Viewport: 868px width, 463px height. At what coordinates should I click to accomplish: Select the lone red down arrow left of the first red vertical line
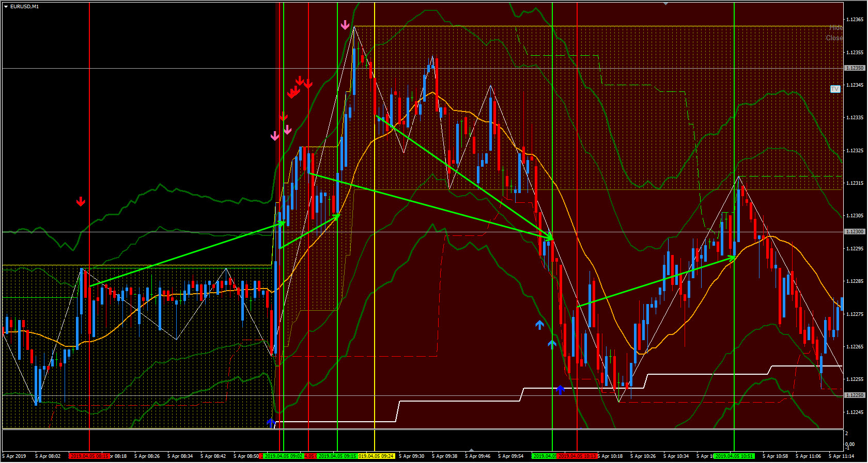click(x=81, y=201)
